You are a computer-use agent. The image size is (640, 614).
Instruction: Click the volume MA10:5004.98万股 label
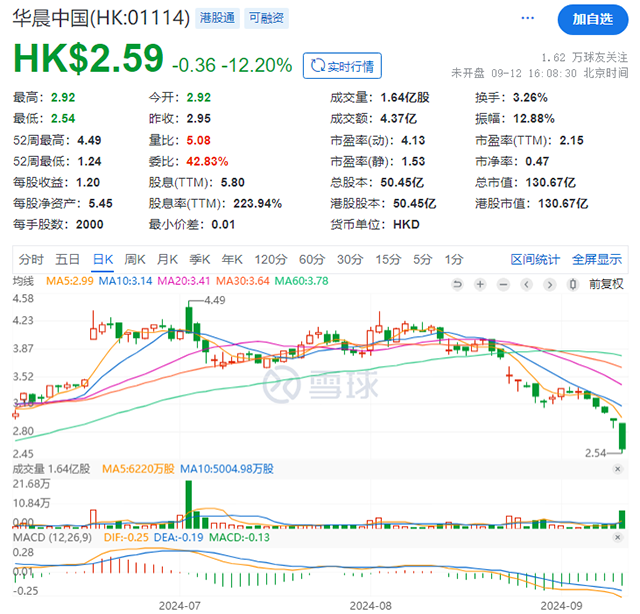click(227, 469)
